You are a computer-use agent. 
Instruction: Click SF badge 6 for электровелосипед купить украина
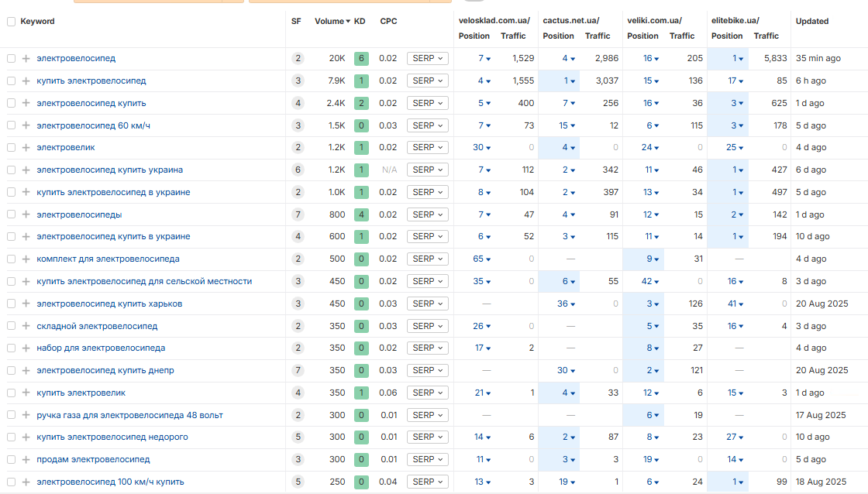(x=298, y=170)
